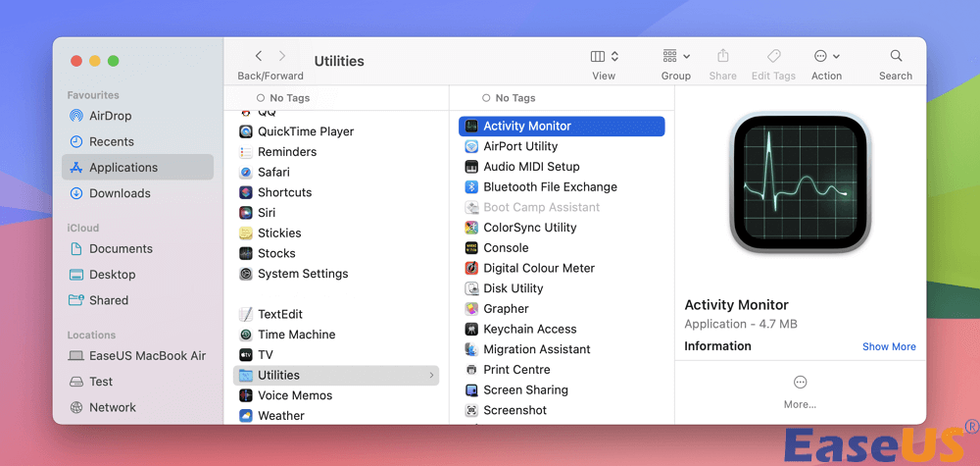Image resolution: width=980 pixels, height=466 pixels.
Task: Select the QuickTime Player app icon
Action: [246, 131]
